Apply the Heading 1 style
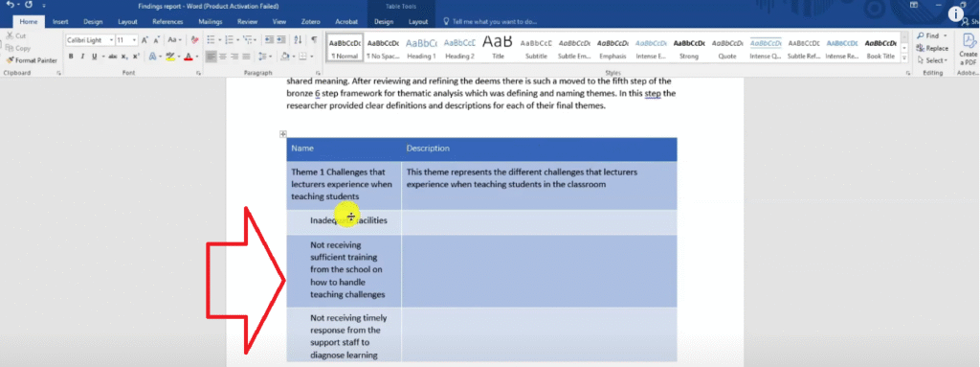Image resolution: width=980 pixels, height=367 pixels. tap(422, 48)
